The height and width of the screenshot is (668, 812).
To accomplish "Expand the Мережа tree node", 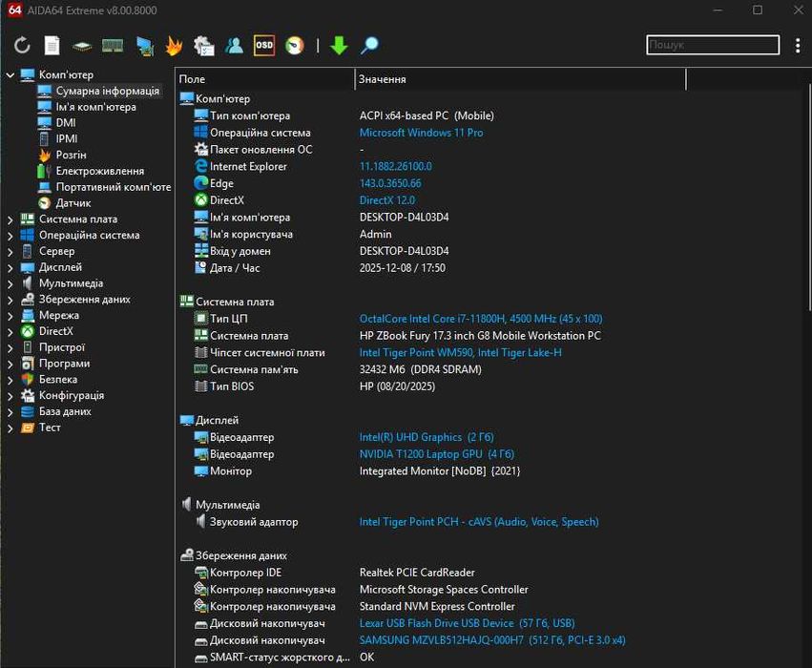I will (x=10, y=316).
